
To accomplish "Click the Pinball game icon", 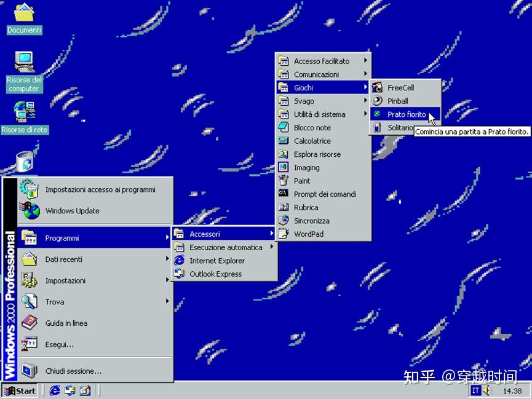I will [377, 101].
